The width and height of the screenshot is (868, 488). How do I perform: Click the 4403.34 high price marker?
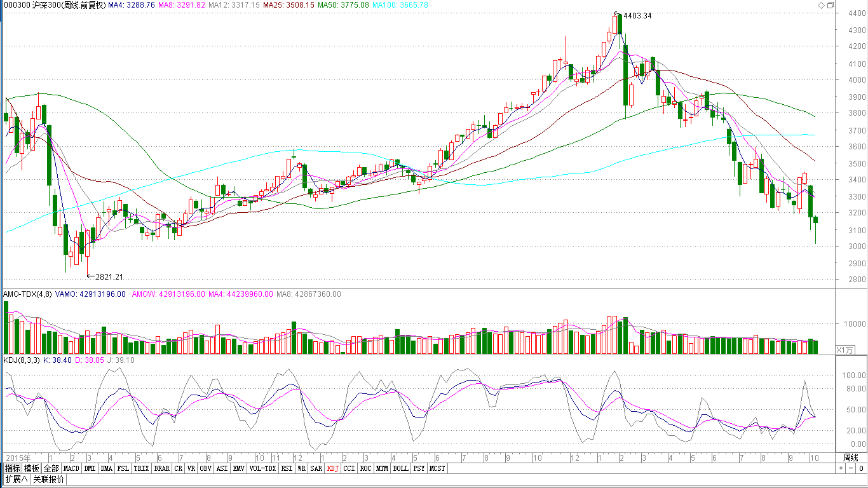point(636,16)
